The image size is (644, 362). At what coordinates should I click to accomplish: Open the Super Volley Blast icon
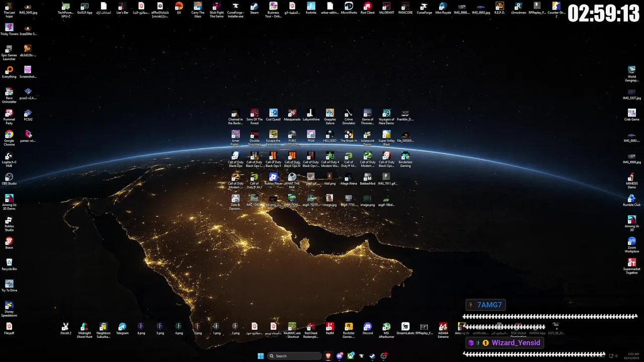(x=386, y=138)
